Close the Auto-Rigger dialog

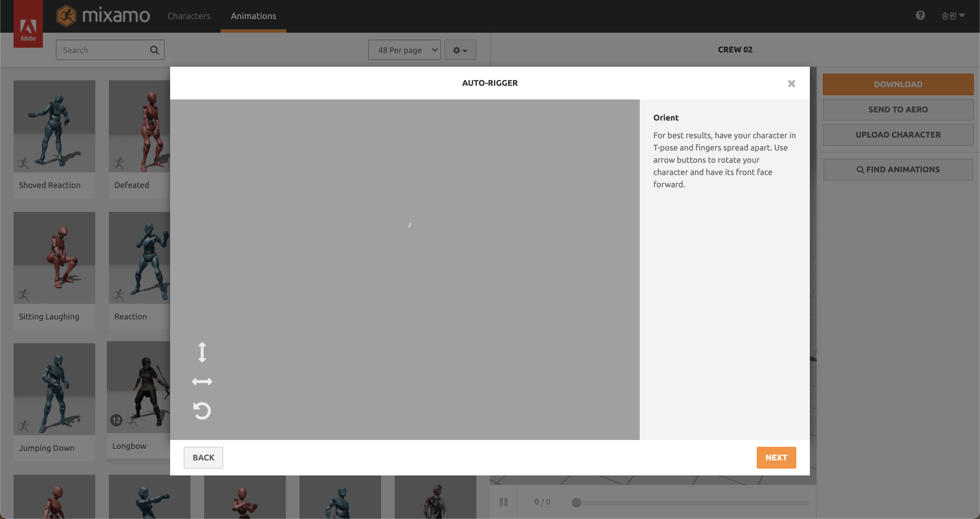pyautogui.click(x=791, y=83)
